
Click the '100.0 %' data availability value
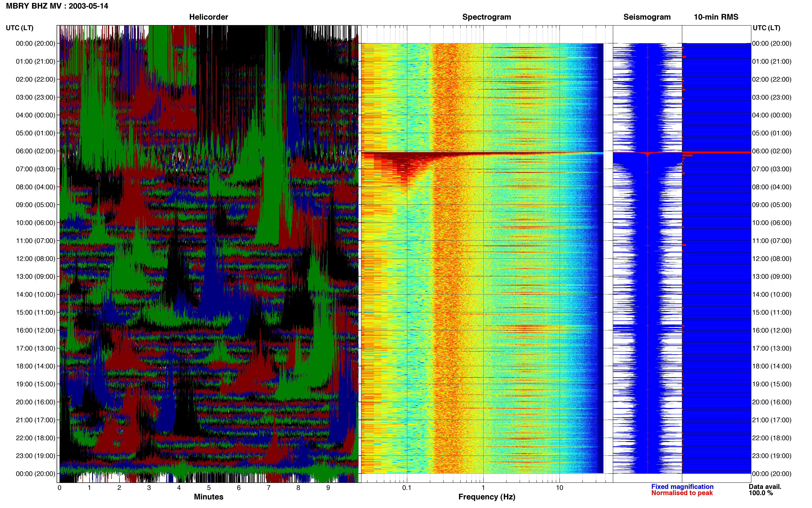(x=761, y=493)
